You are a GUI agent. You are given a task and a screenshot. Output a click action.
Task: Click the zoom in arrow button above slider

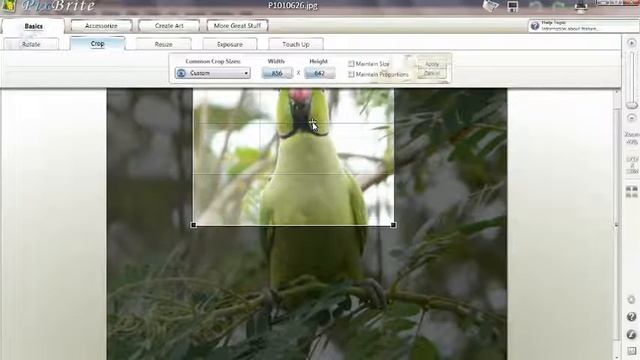tap(632, 43)
